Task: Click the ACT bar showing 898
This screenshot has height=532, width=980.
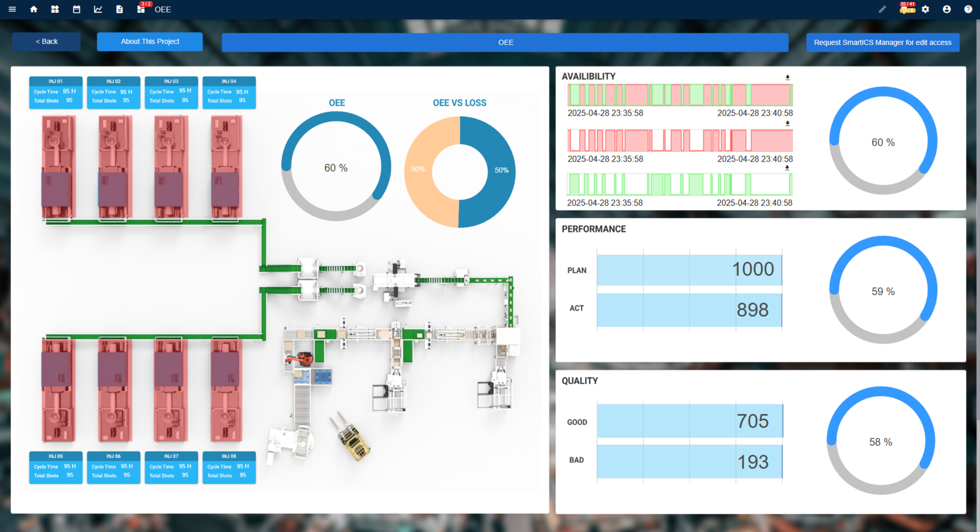Action: (689, 310)
